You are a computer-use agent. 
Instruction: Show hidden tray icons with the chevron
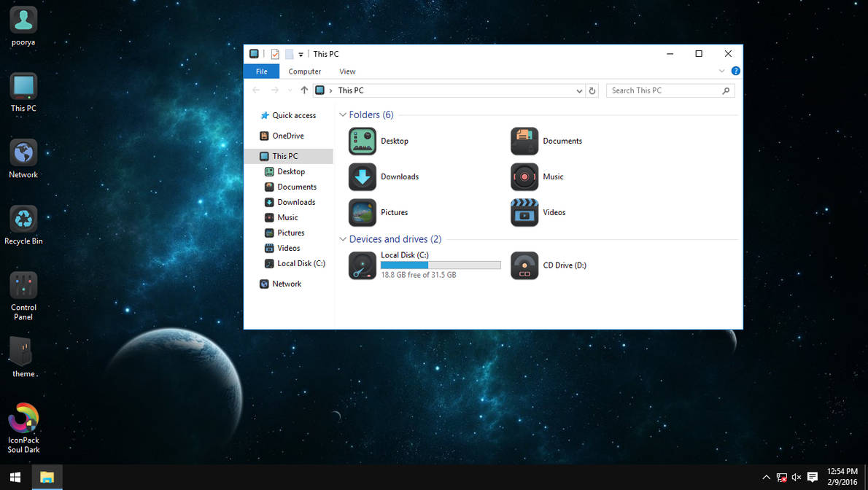[766, 478]
